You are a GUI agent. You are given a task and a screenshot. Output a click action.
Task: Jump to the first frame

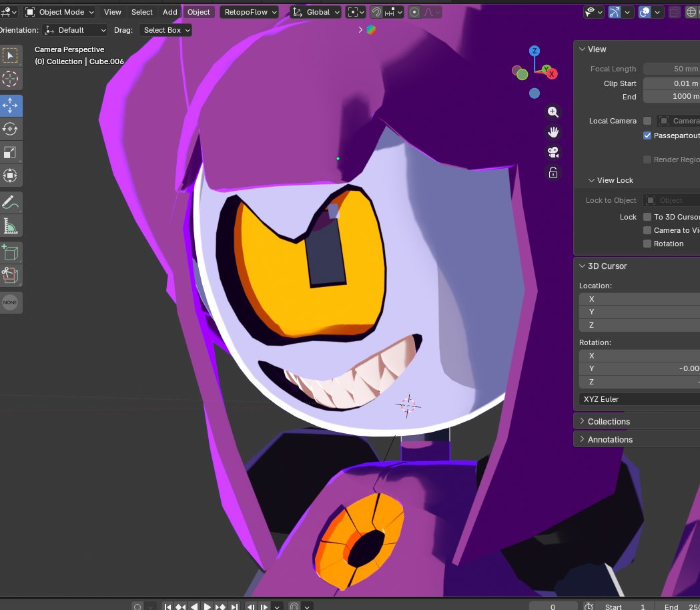pos(167,607)
